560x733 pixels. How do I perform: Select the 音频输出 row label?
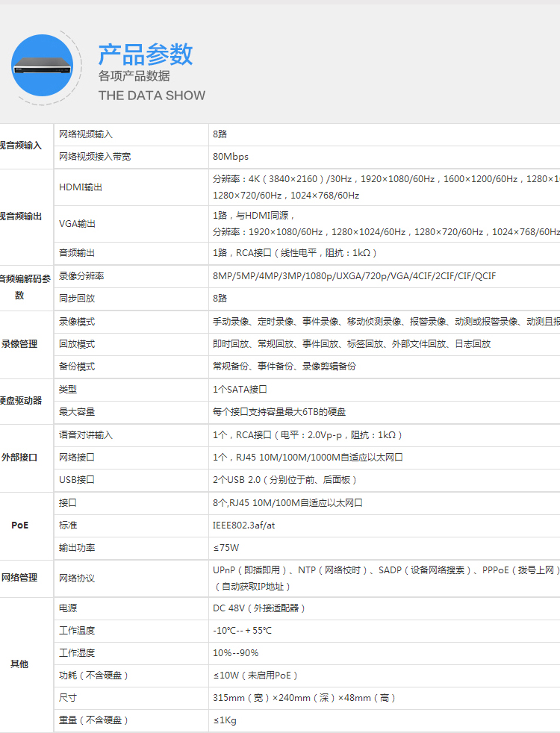coord(77,253)
